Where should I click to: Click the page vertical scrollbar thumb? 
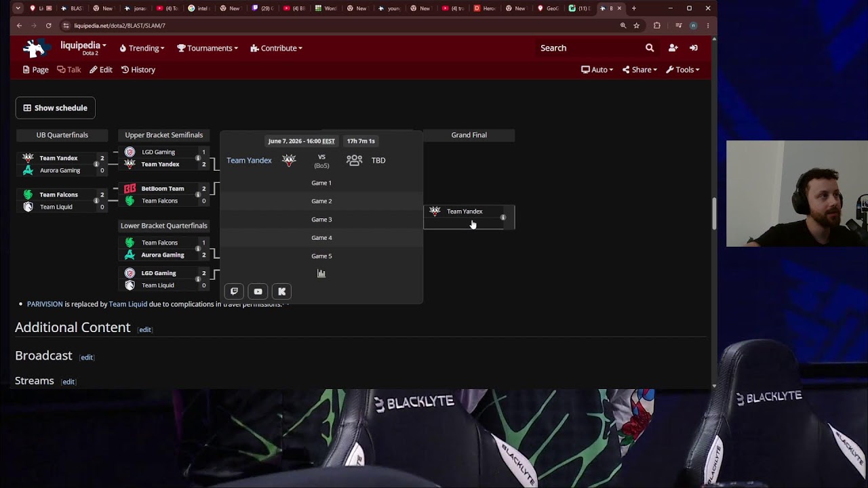(x=713, y=213)
